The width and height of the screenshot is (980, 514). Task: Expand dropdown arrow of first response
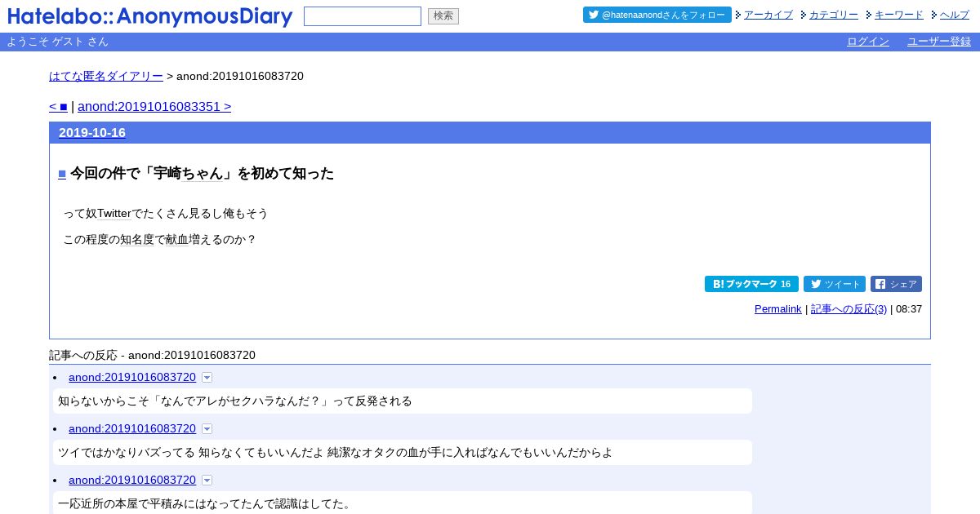point(207,378)
